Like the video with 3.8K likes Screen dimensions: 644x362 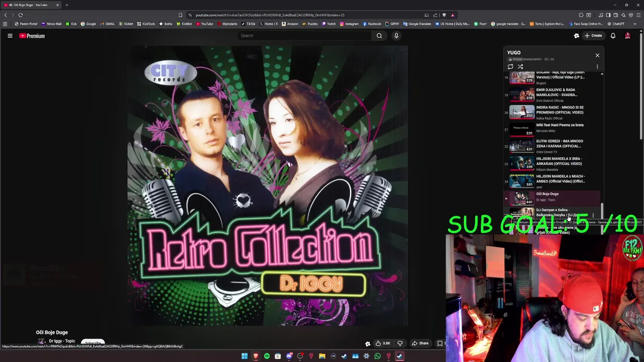tap(382, 343)
